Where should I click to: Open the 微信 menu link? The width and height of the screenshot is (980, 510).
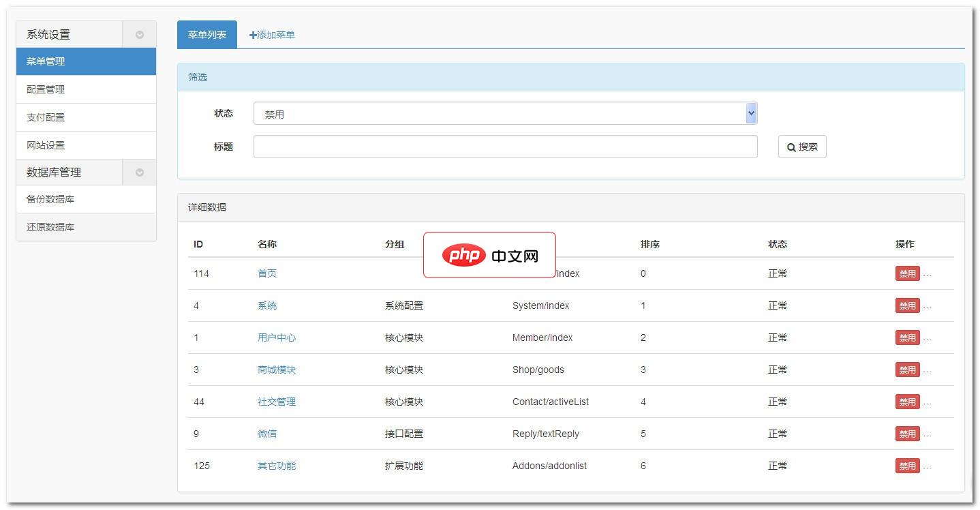[x=266, y=434]
